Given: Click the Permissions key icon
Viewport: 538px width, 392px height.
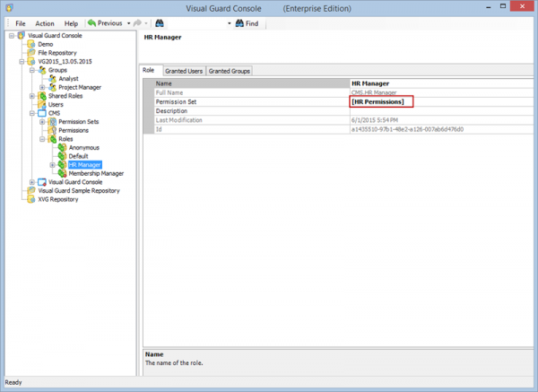Looking at the screenshot, I should (52, 130).
